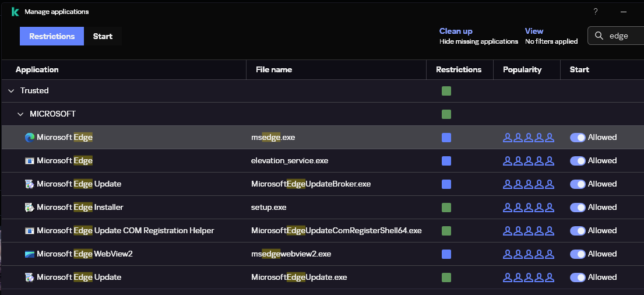Toggle Allowed switch for MicrosoftEdgeUpdateBroker.exe
Screen dimensions: 644x295
tap(578, 184)
